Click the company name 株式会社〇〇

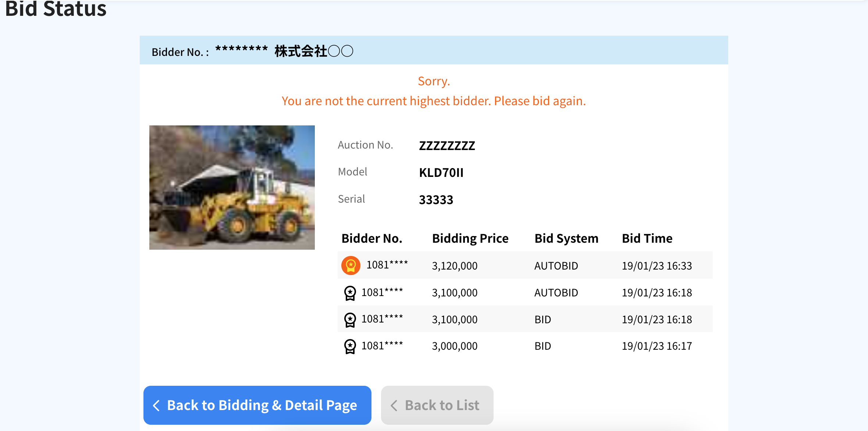click(x=314, y=51)
